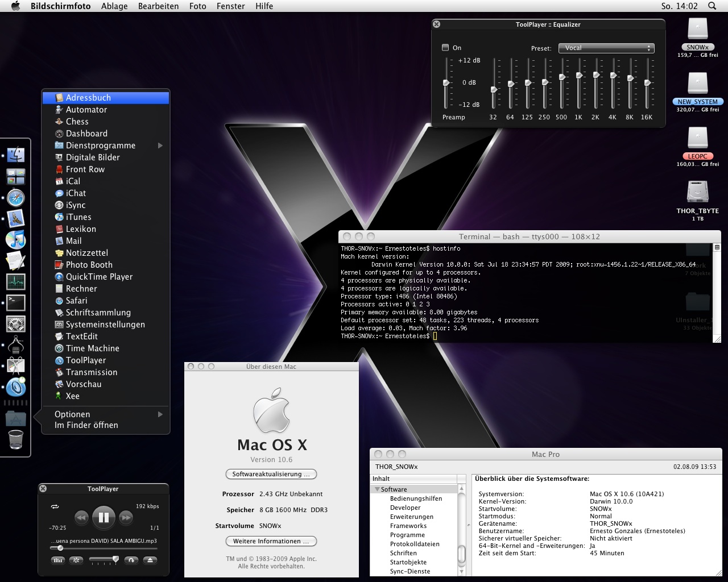The height and width of the screenshot is (582, 728).
Task: Choose Photo Booth from the stack list
Action: tap(106, 265)
